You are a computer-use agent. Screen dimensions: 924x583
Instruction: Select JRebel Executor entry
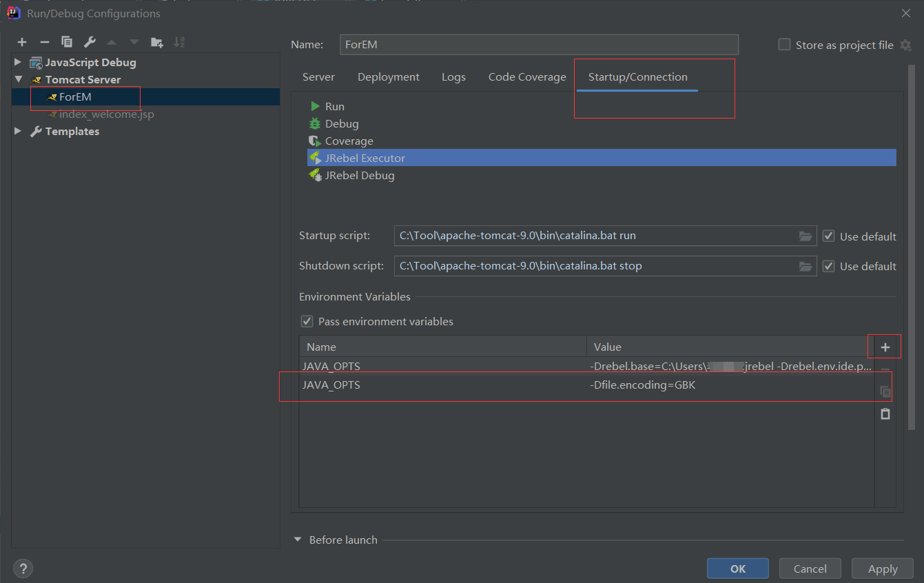602,158
